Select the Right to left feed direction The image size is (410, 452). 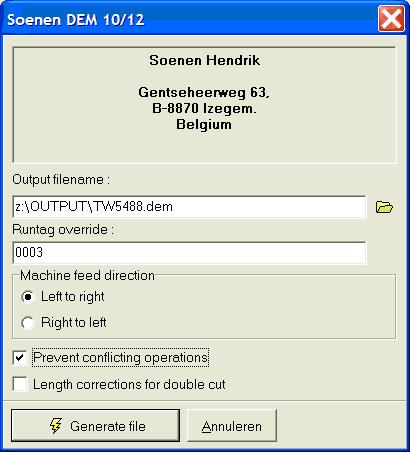click(x=27, y=323)
